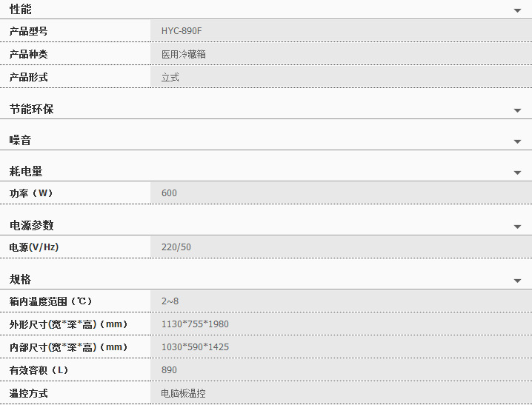
Task: Click the 1130*755*1980 outer dimension value
Action: 195,324
